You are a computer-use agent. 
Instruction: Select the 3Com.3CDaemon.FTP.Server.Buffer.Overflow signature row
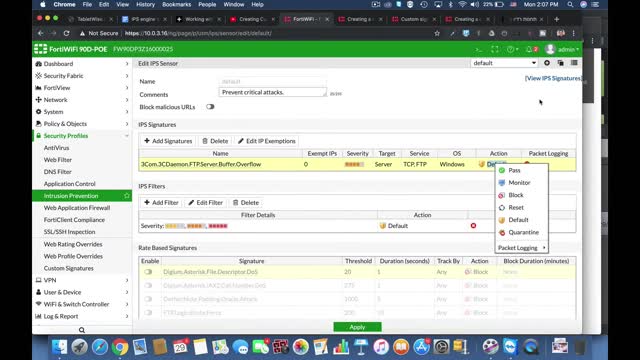(x=357, y=164)
